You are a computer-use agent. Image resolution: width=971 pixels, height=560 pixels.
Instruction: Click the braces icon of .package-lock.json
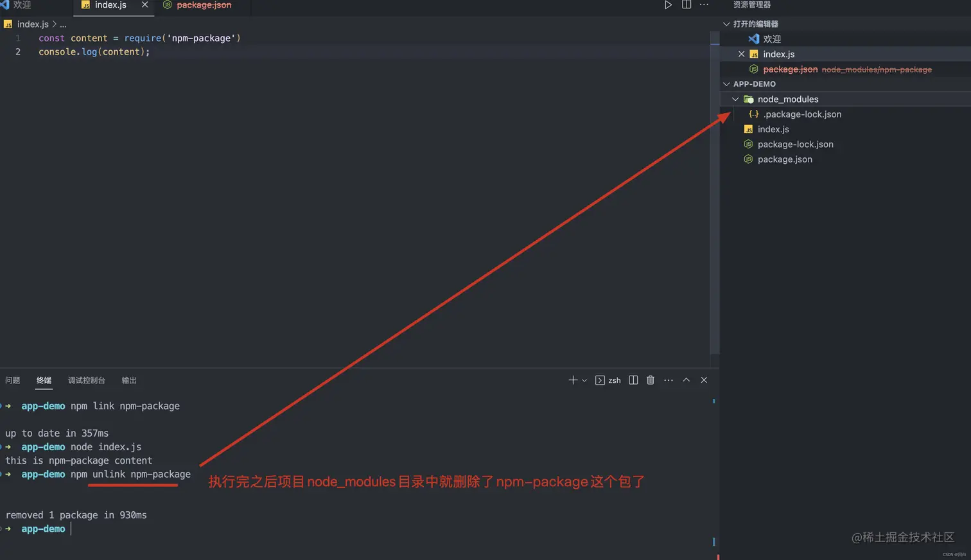click(754, 114)
